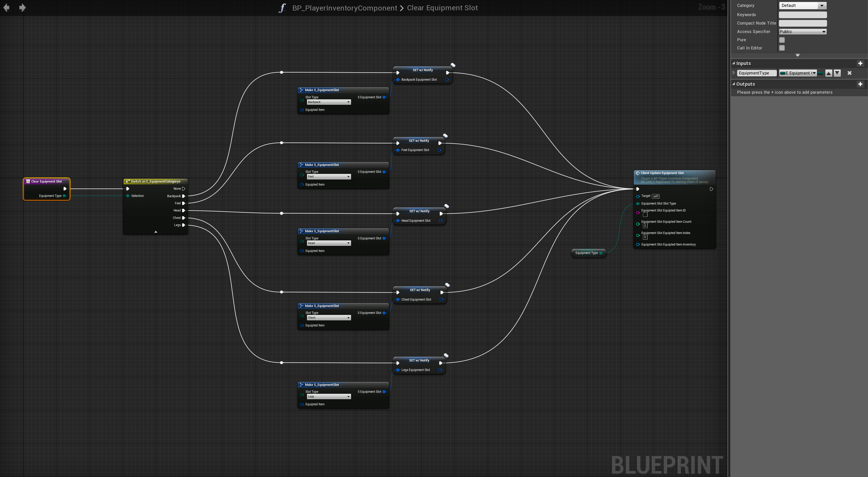Check the Equipment Slot Equipted Item ID box
Viewport: 868px width, 477px height.
(x=645, y=215)
